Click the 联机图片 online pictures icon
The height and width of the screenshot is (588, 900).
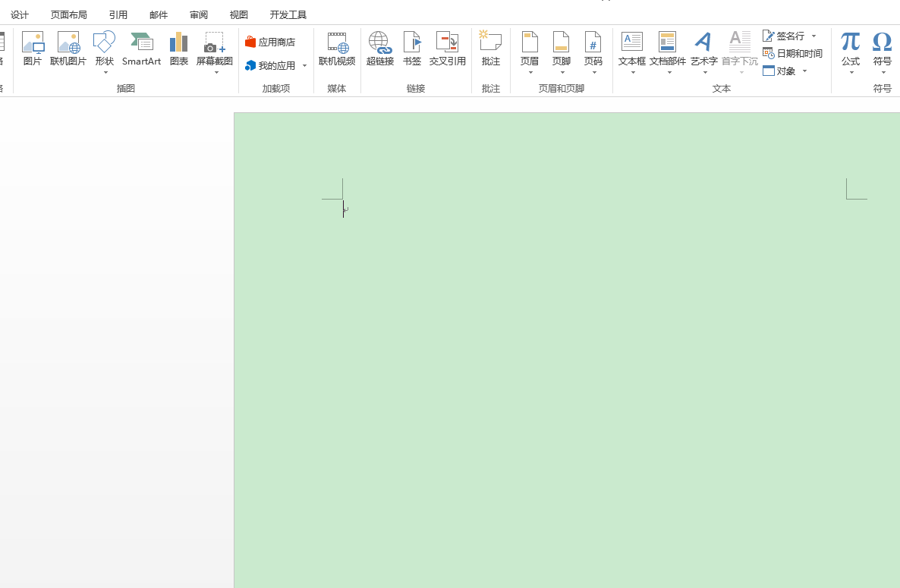point(68,49)
